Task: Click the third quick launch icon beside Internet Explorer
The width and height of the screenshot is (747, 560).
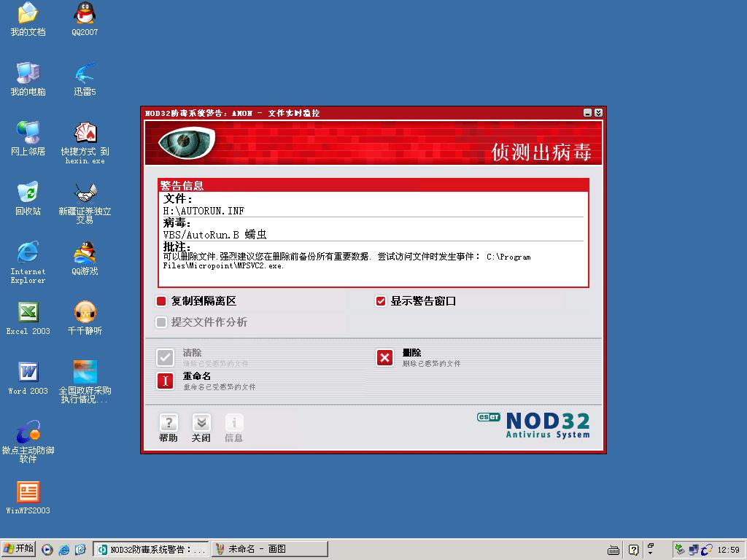Action: [x=80, y=550]
